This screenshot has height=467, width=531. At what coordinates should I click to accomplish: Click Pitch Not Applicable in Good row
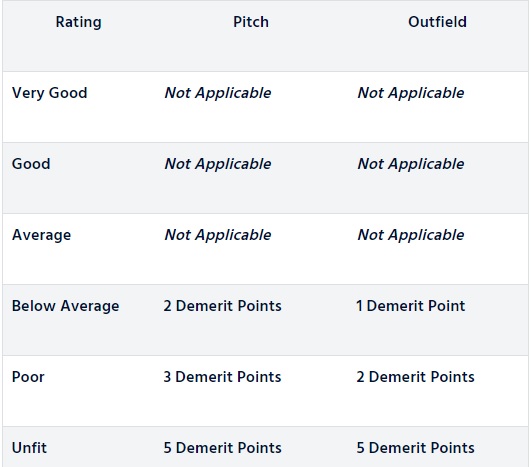(x=218, y=164)
